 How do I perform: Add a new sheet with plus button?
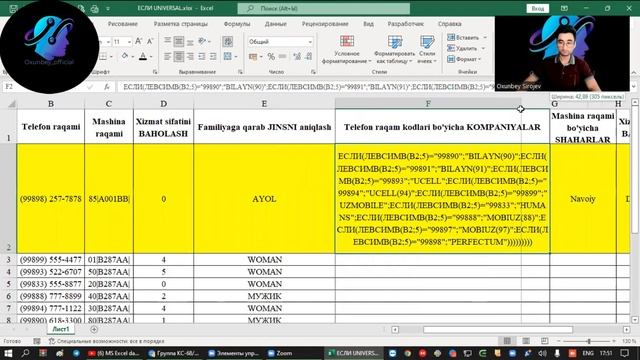(x=94, y=329)
